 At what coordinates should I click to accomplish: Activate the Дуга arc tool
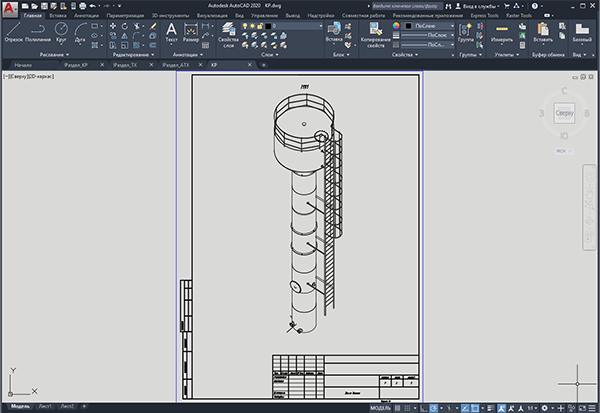[x=80, y=32]
